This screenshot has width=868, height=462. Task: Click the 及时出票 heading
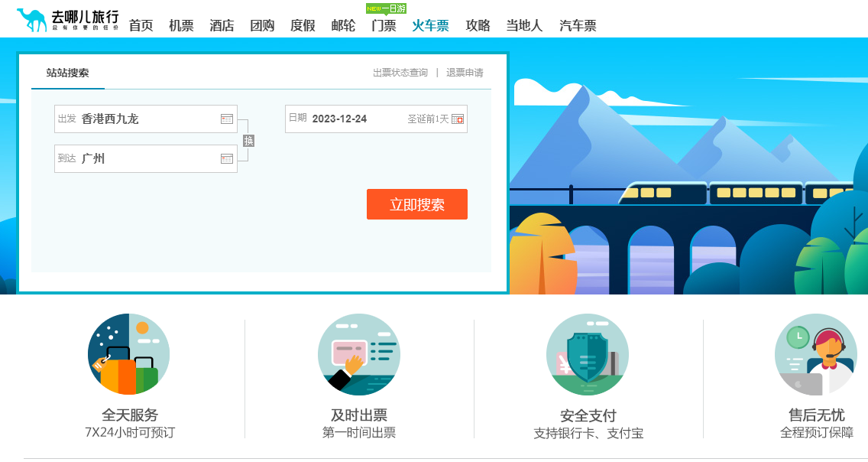point(359,415)
